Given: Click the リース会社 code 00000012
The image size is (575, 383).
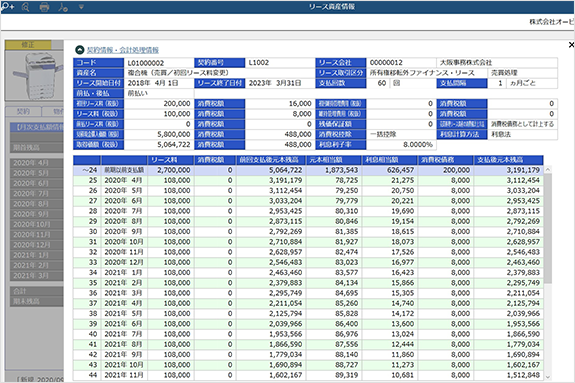Looking at the screenshot, I should 401,63.
